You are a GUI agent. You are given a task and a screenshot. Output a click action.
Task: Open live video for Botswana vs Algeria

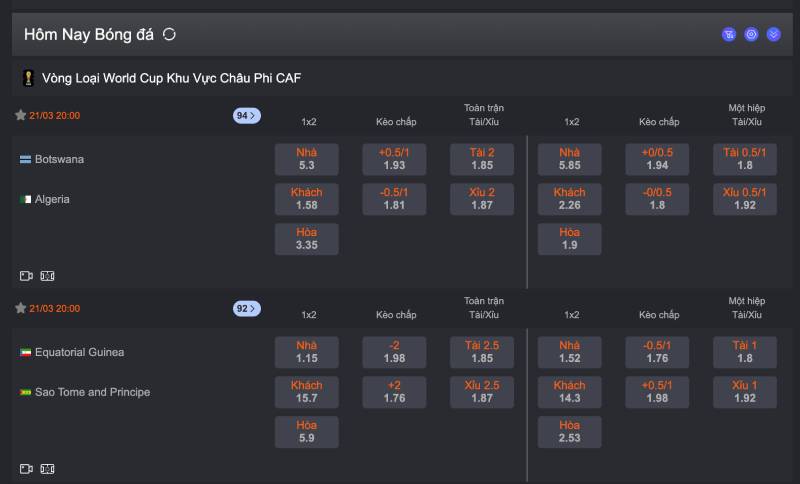click(27, 275)
